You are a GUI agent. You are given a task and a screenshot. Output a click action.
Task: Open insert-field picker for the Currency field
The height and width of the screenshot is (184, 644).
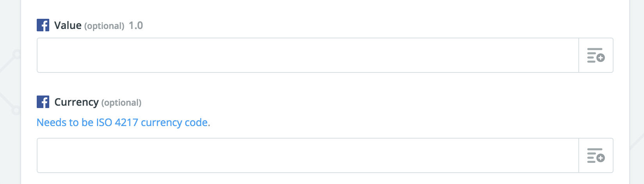(596, 155)
